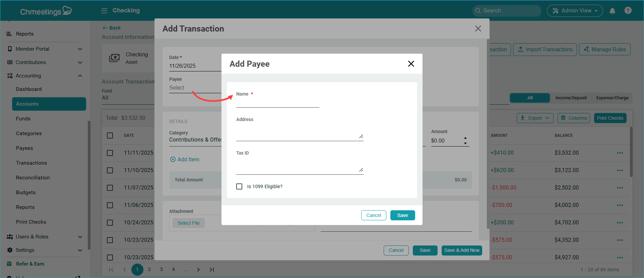Click the Add Item plus icon
Image resolution: width=644 pixels, height=278 pixels.
coord(173,160)
